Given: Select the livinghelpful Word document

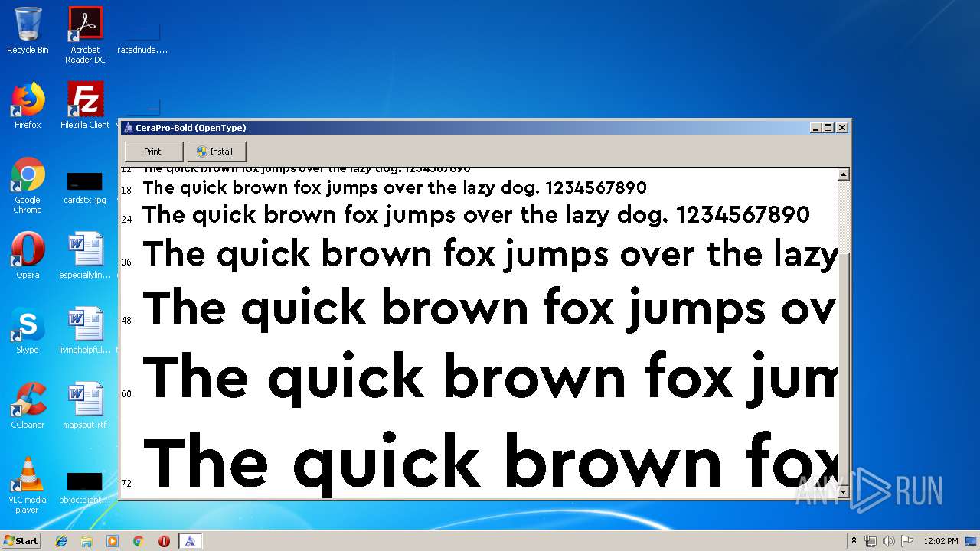Looking at the screenshot, I should point(85,331).
